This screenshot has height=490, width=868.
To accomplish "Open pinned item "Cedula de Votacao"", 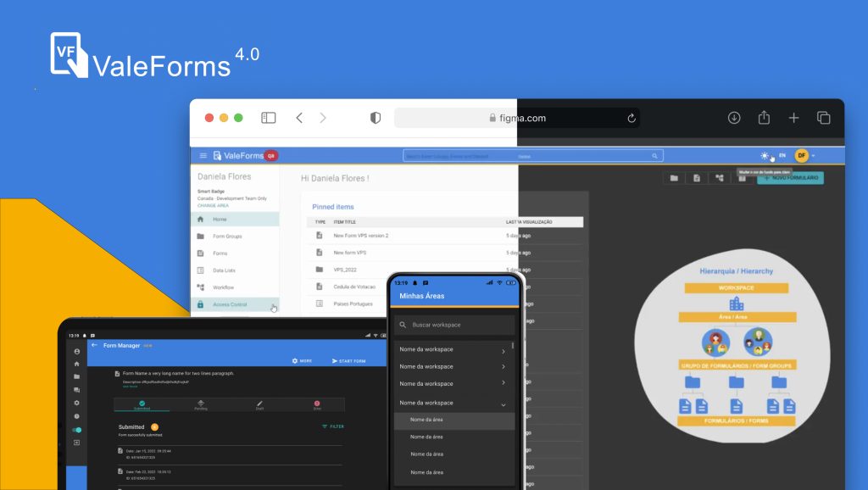I will pyautogui.click(x=354, y=287).
